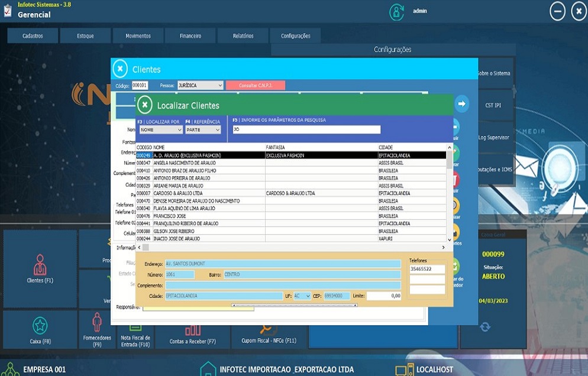Click the LOCALHOST computer icon
The width and height of the screenshot is (588, 376).
pos(405,369)
